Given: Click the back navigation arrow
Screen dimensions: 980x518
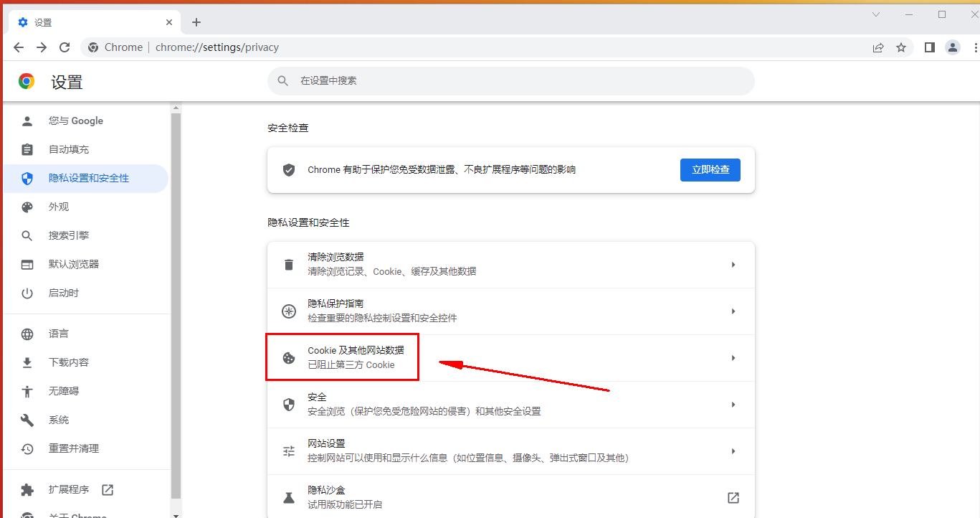Looking at the screenshot, I should pyautogui.click(x=19, y=47).
